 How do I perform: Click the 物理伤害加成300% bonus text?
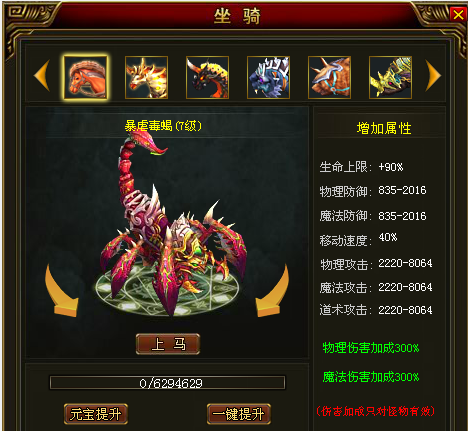point(371,348)
